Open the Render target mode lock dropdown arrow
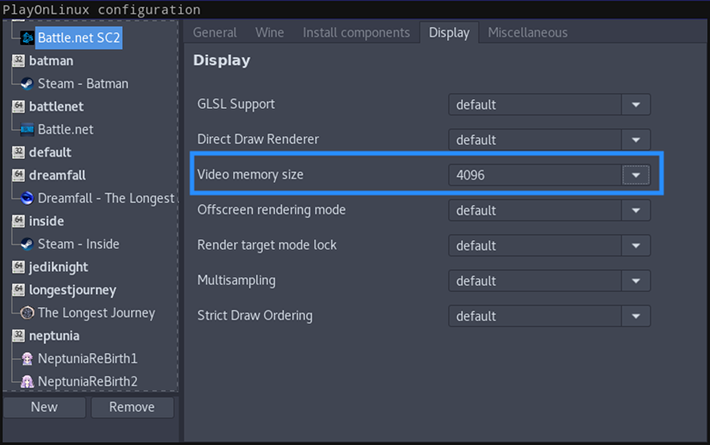This screenshot has height=445, width=710. (x=636, y=246)
